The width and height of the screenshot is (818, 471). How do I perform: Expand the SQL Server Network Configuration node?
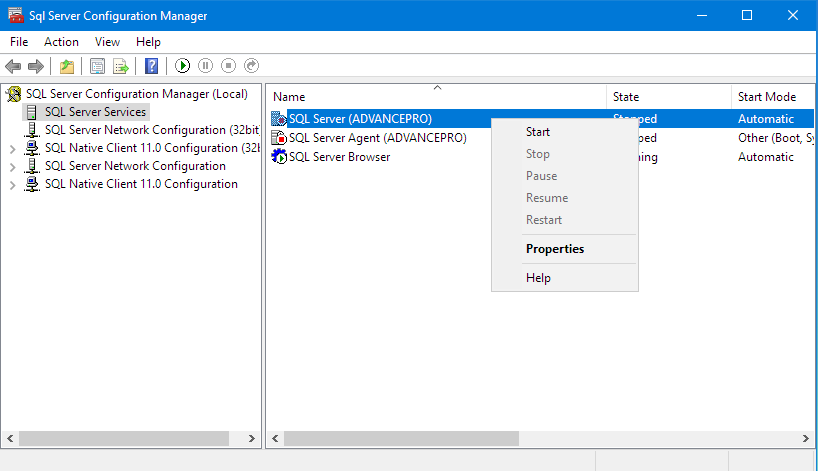pyautogui.click(x=12, y=166)
